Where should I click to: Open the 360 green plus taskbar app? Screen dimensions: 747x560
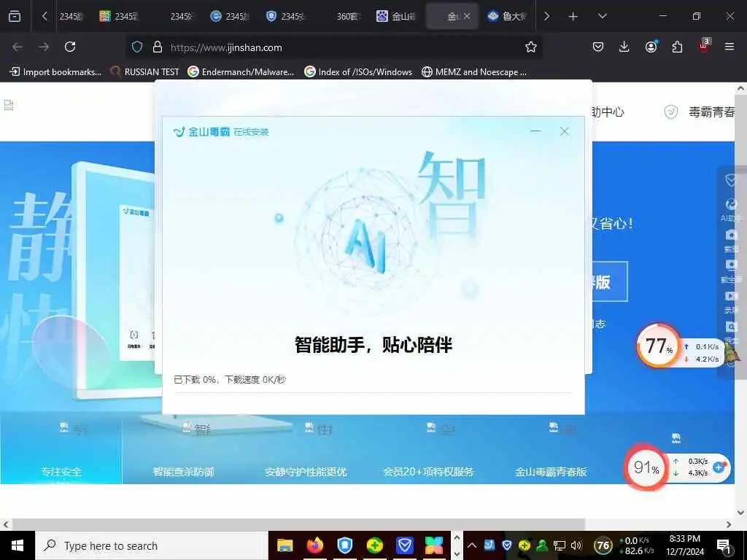375,545
